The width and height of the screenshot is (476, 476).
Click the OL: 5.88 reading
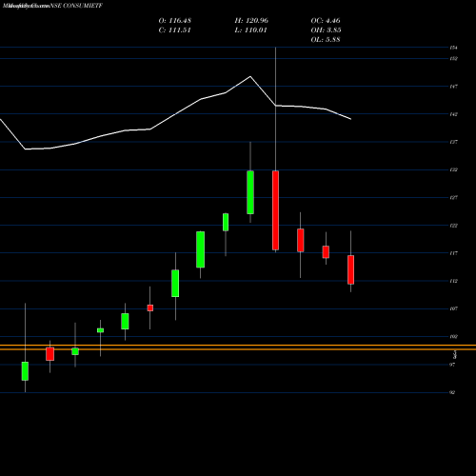[x=326, y=40]
